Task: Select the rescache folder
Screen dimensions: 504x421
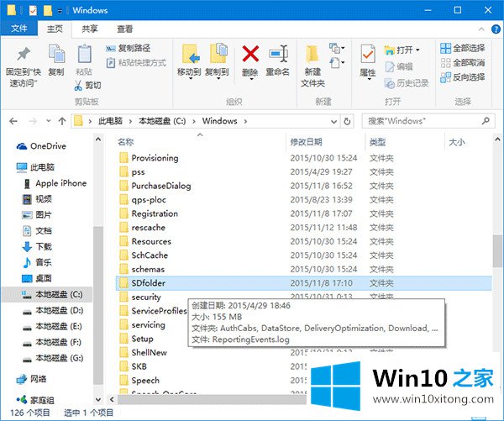Action: 149,228
